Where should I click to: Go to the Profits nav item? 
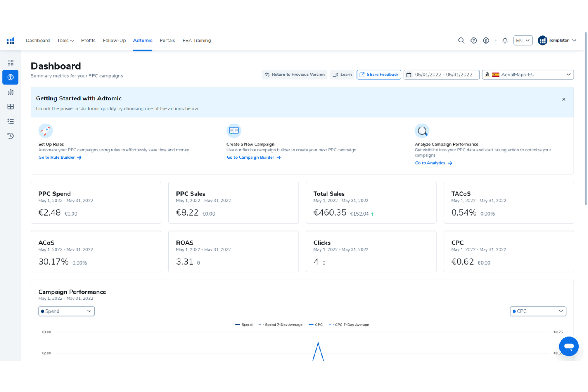(x=88, y=41)
